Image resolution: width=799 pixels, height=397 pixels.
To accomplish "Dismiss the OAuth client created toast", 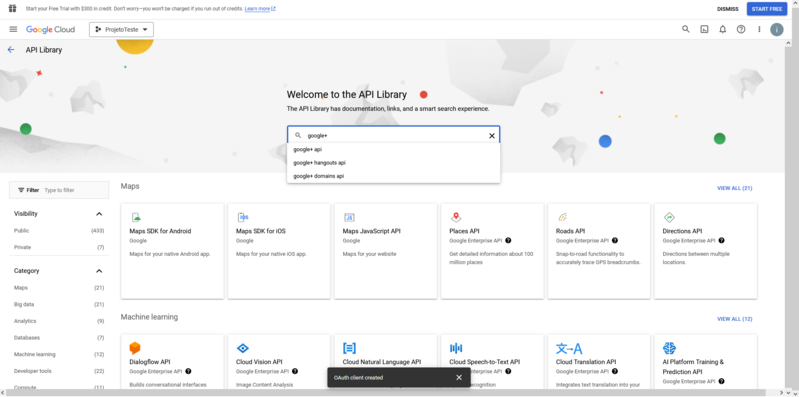I will coord(459,378).
